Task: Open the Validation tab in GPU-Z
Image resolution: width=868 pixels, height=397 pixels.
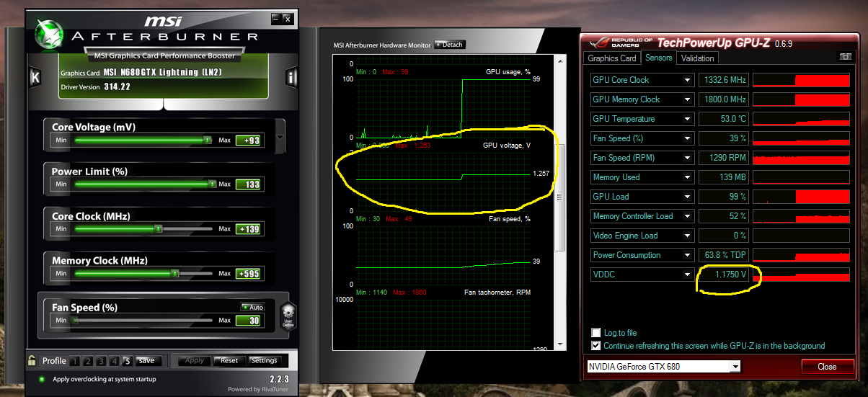Action: click(x=697, y=58)
